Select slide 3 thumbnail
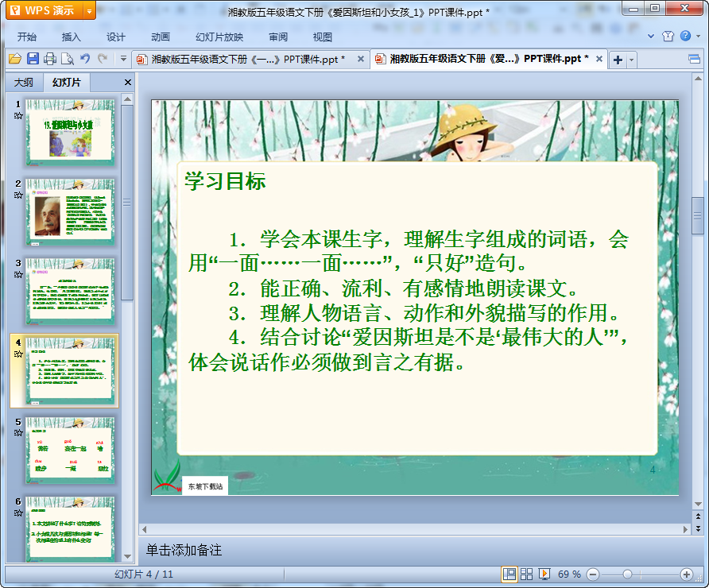Screen dimensions: 709x588 click(x=70, y=291)
